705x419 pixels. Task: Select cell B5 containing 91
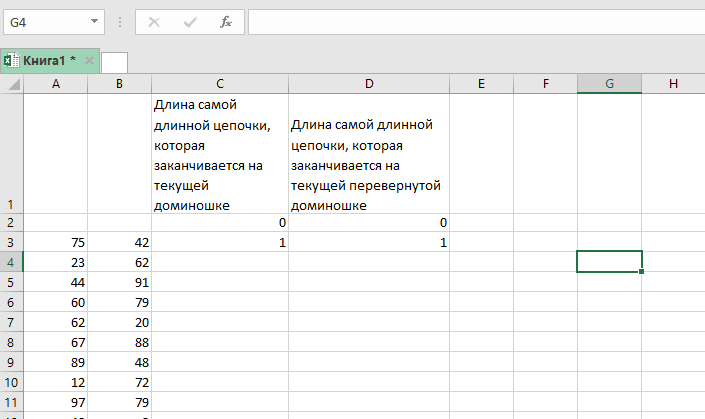pyautogui.click(x=119, y=282)
